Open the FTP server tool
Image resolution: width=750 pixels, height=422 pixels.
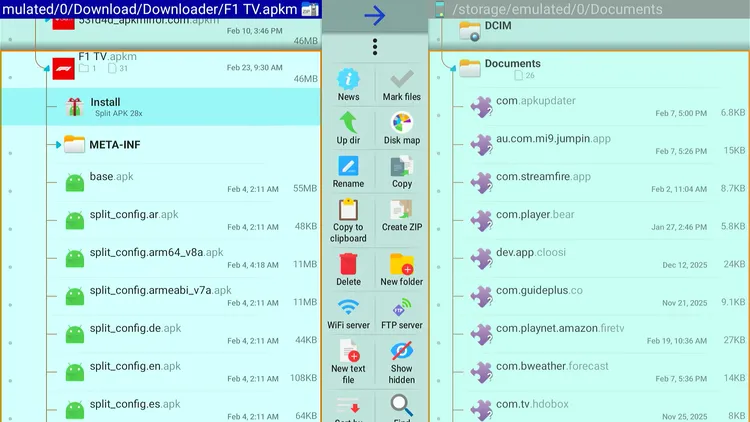(402, 313)
